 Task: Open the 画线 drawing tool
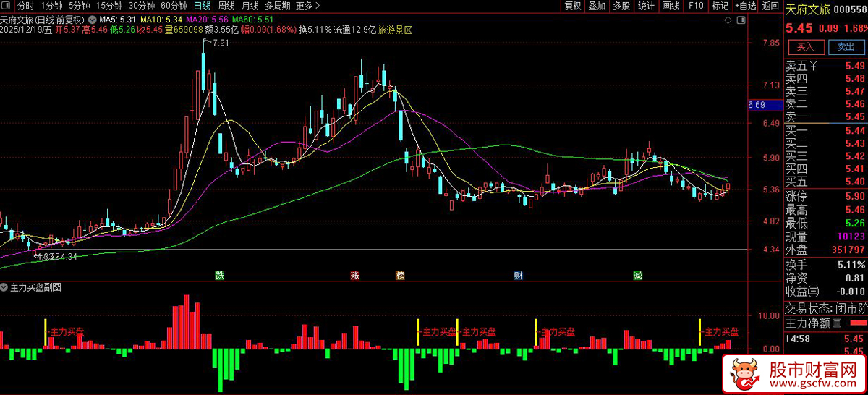pyautogui.click(x=671, y=6)
